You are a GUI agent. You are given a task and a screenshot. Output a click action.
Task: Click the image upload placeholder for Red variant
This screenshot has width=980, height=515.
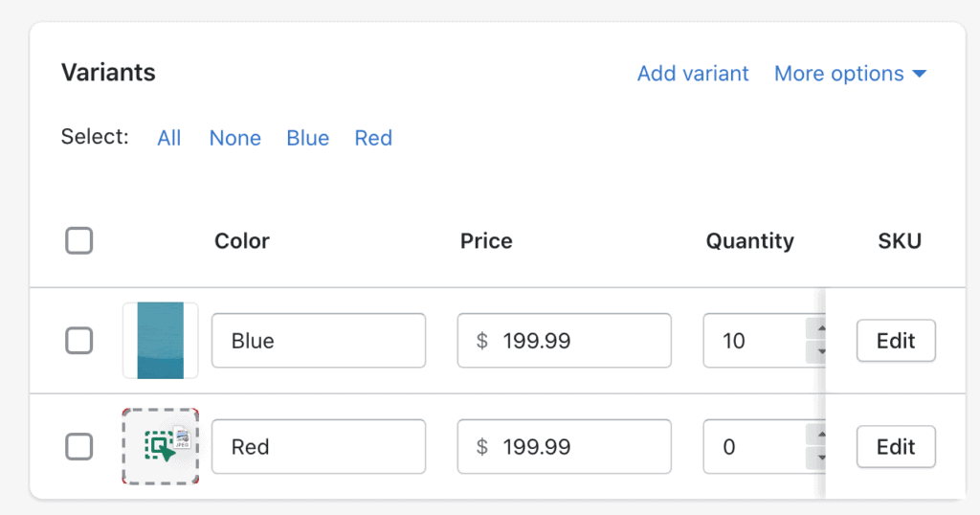161,446
